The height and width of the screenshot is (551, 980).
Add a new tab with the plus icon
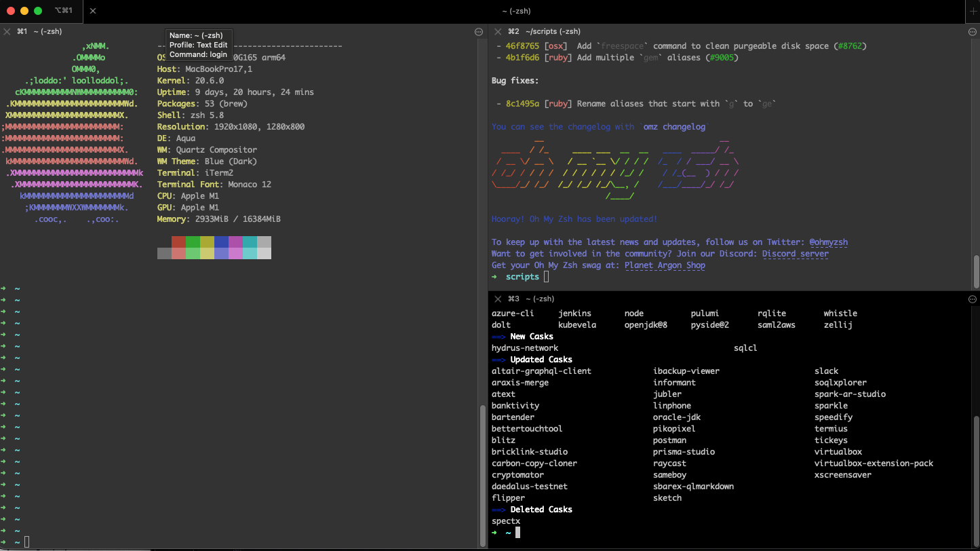(973, 11)
